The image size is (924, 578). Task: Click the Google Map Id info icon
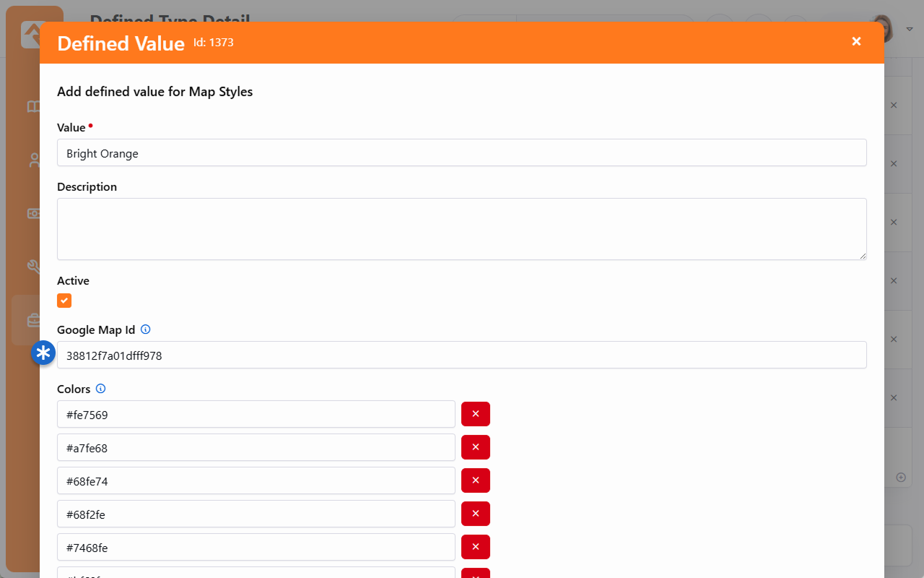coord(145,329)
